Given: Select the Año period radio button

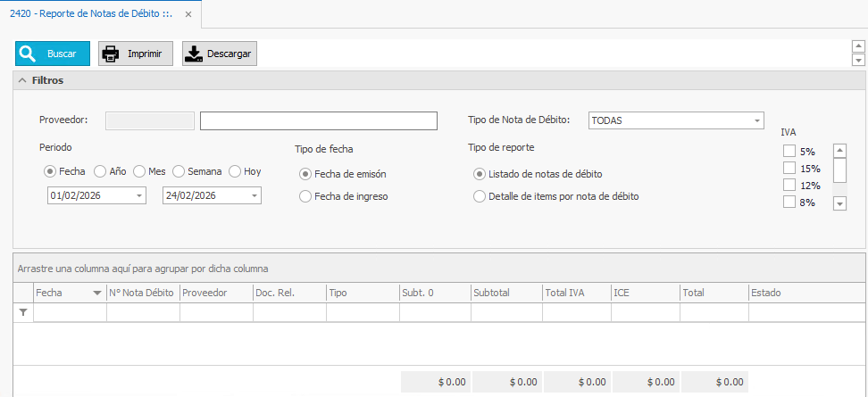Looking at the screenshot, I should (100, 171).
